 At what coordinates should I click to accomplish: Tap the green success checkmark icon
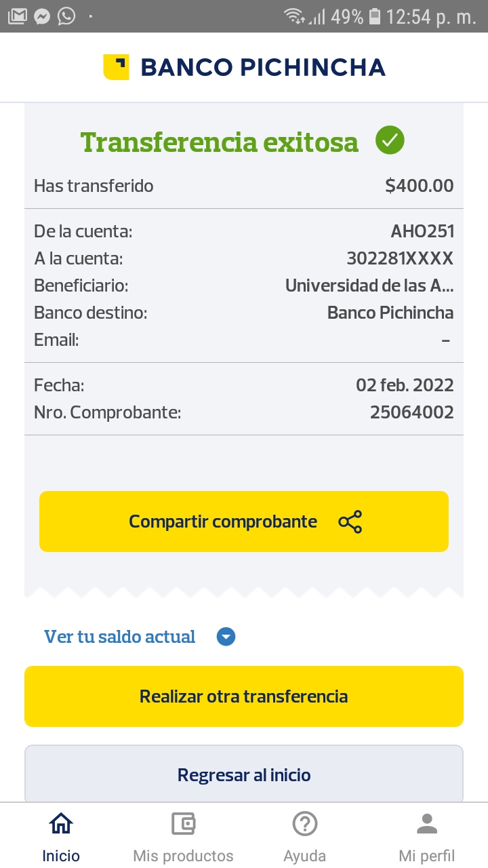[x=390, y=140]
